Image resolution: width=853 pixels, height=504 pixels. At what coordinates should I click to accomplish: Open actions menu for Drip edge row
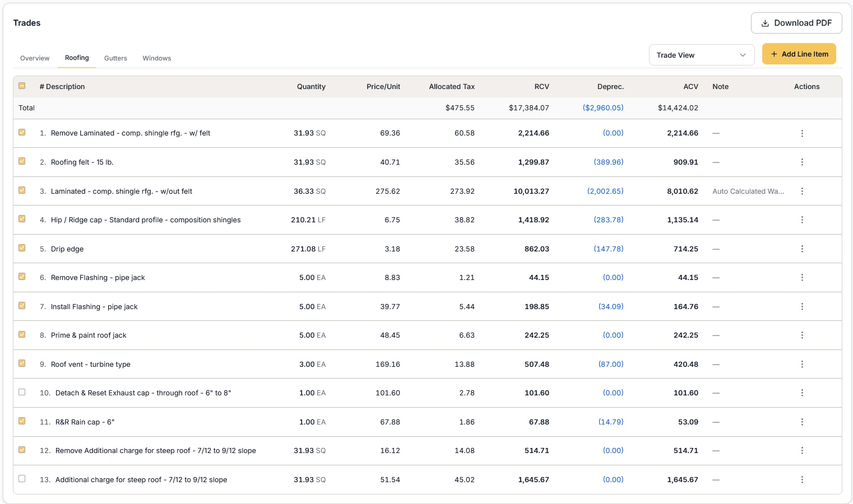click(802, 249)
